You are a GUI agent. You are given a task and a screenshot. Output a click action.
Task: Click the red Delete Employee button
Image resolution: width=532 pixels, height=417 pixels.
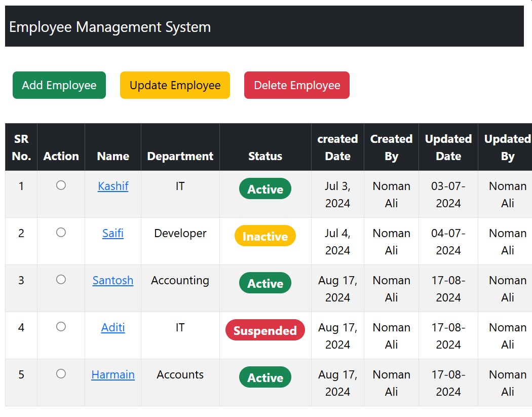[x=296, y=85]
